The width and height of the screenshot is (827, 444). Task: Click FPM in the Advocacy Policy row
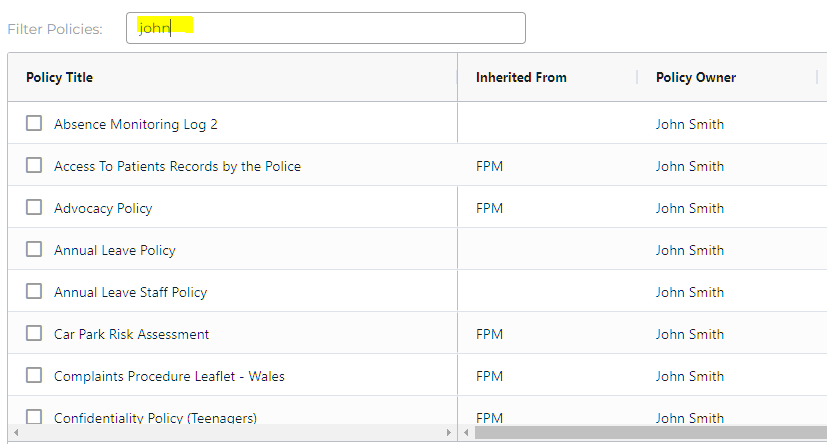click(489, 208)
